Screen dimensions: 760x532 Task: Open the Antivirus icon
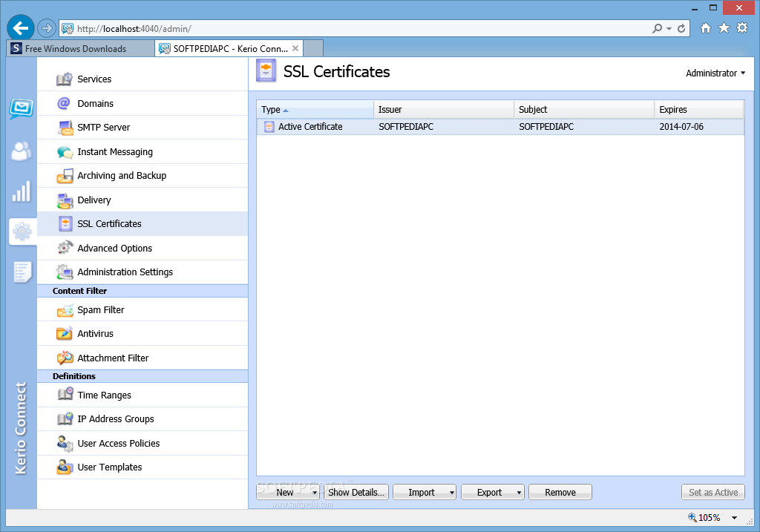65,333
